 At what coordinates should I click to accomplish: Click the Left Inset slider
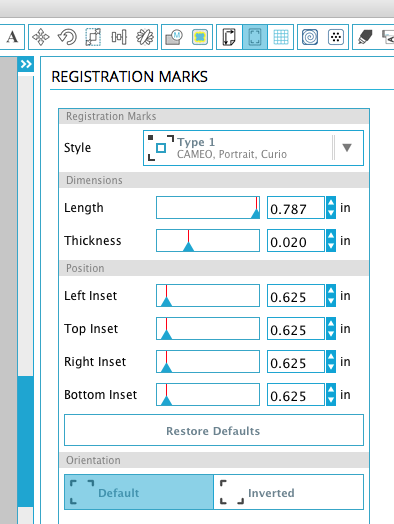(208, 295)
